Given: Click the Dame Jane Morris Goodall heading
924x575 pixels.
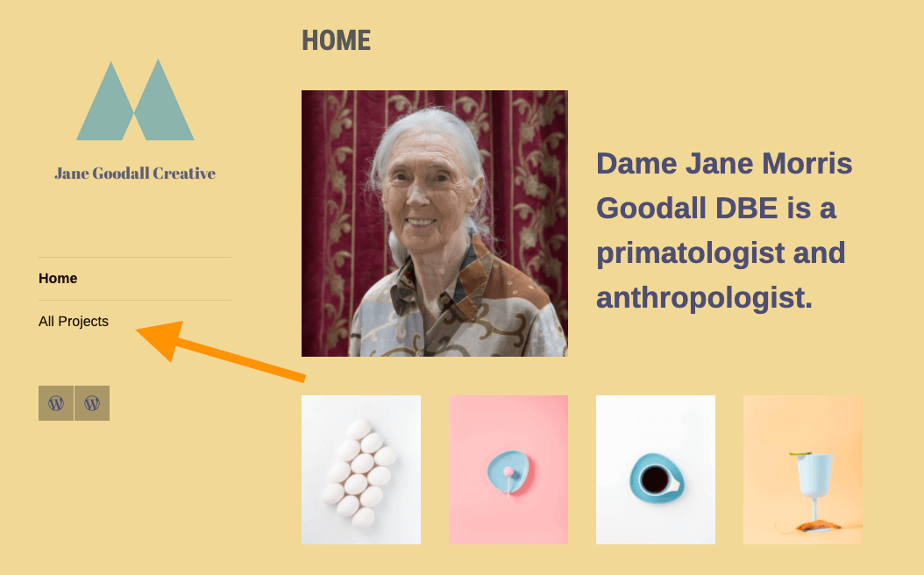Looking at the screenshot, I should click(x=724, y=231).
